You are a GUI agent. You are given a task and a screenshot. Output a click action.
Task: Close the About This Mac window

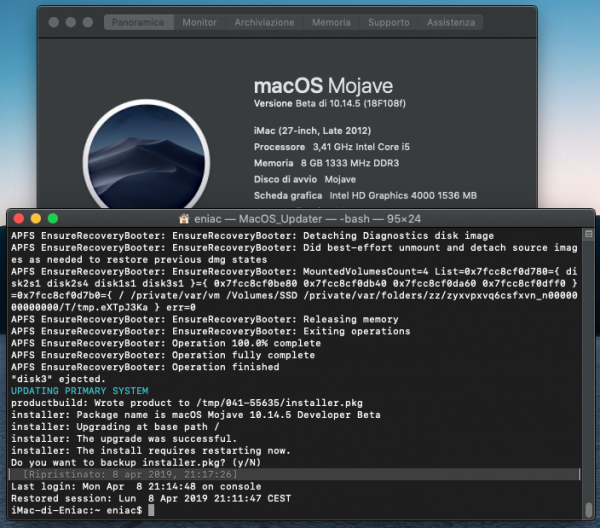pyautogui.click(x=51, y=22)
